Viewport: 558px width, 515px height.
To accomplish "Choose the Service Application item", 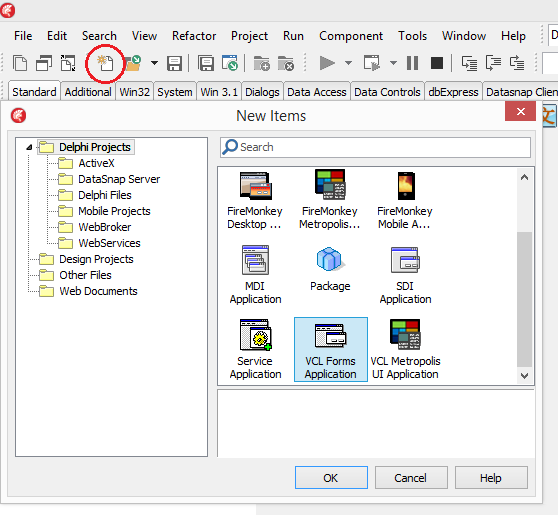I will (255, 350).
